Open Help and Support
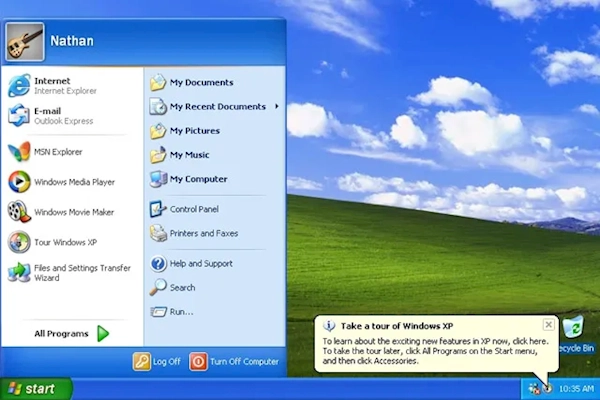The width and height of the screenshot is (600, 400). coord(198,264)
